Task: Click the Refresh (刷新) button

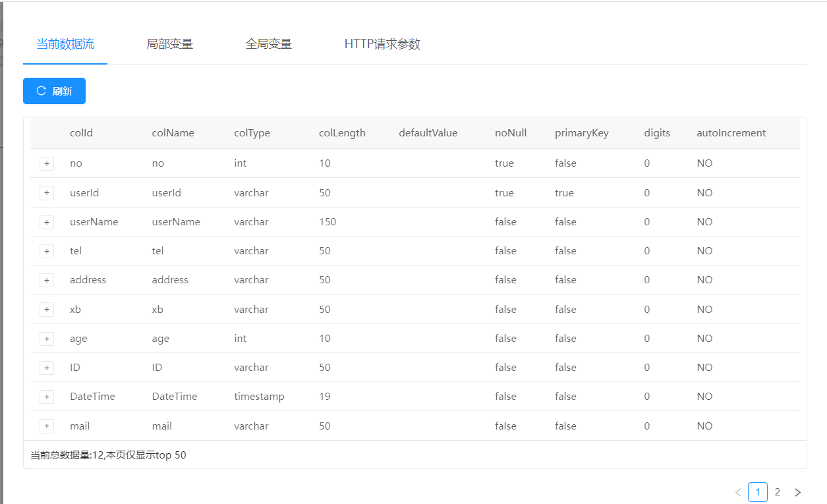Action: tap(54, 91)
